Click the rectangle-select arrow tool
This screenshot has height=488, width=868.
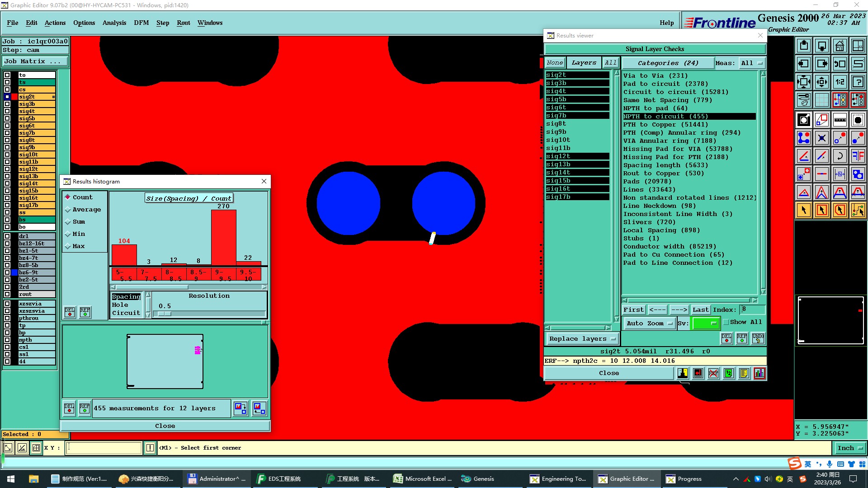pos(821,210)
